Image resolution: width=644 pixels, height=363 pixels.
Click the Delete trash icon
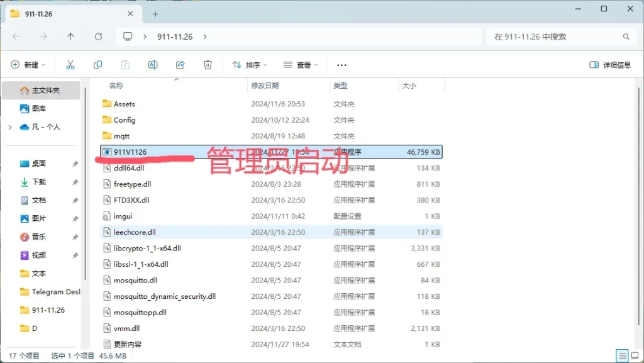tap(208, 64)
